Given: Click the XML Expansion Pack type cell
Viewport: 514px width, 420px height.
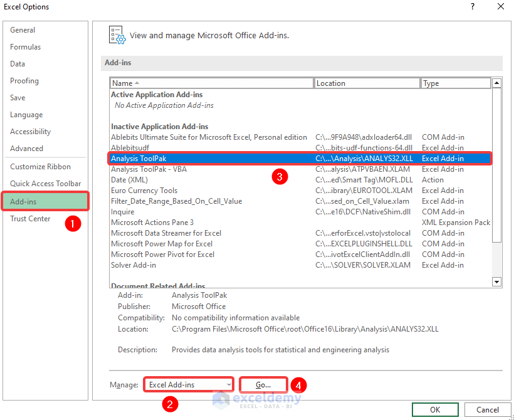Looking at the screenshot, I should [456, 223].
